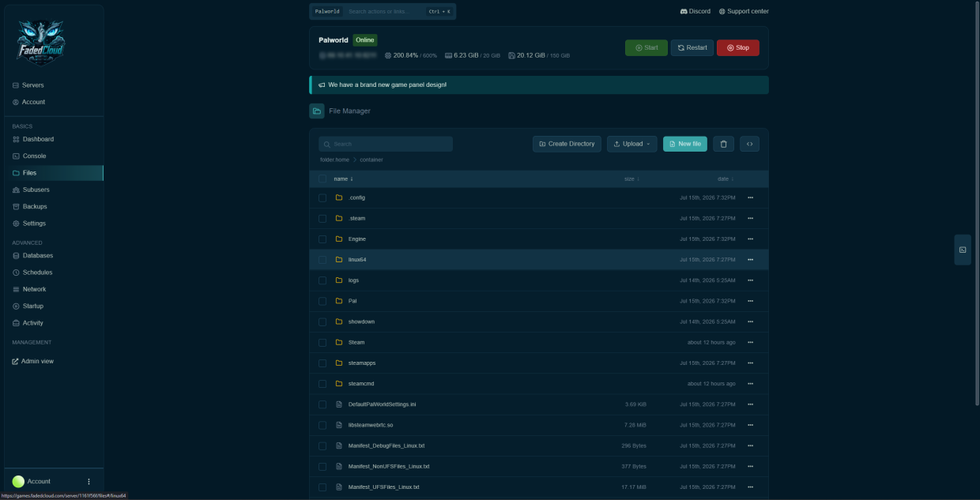The height and width of the screenshot is (500, 980).
Task: Toggle the select-all files checkbox
Action: (322, 179)
